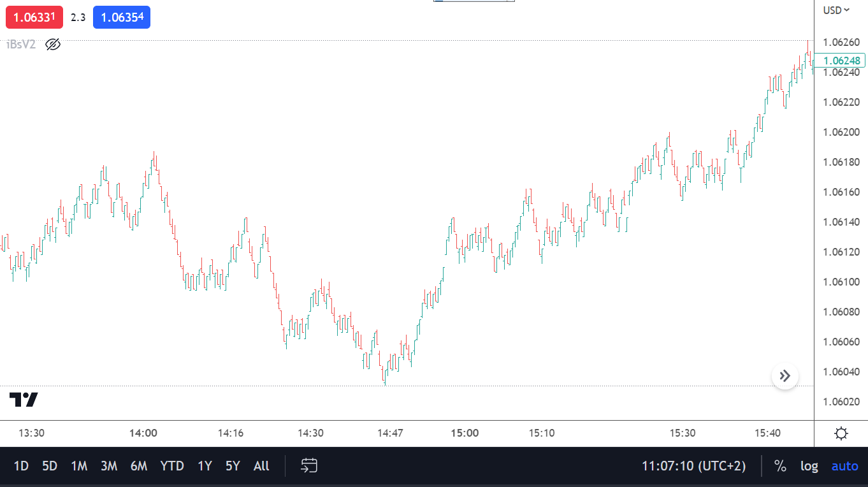Choose the 3M time range
The image size is (868, 487).
click(x=109, y=466)
